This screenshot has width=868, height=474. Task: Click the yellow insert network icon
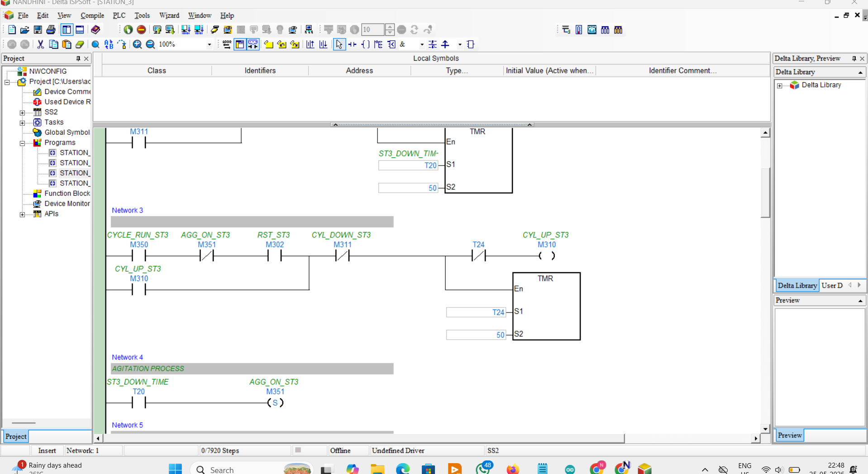[269, 44]
